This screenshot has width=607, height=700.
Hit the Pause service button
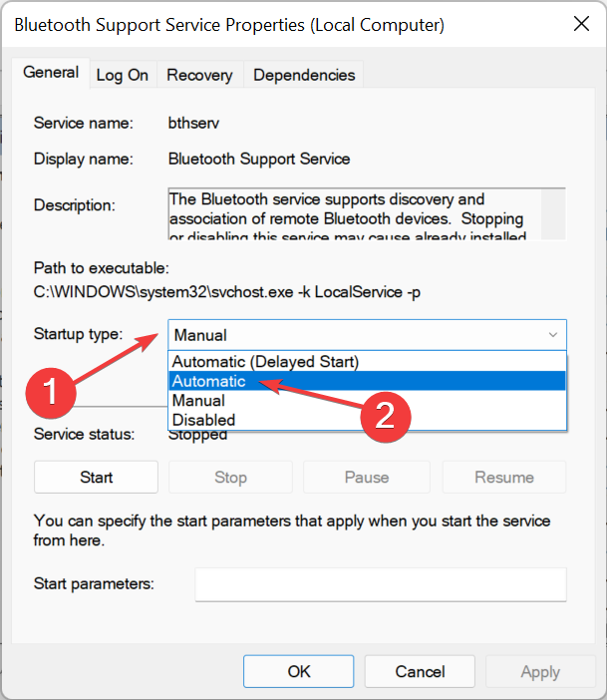pos(366,478)
